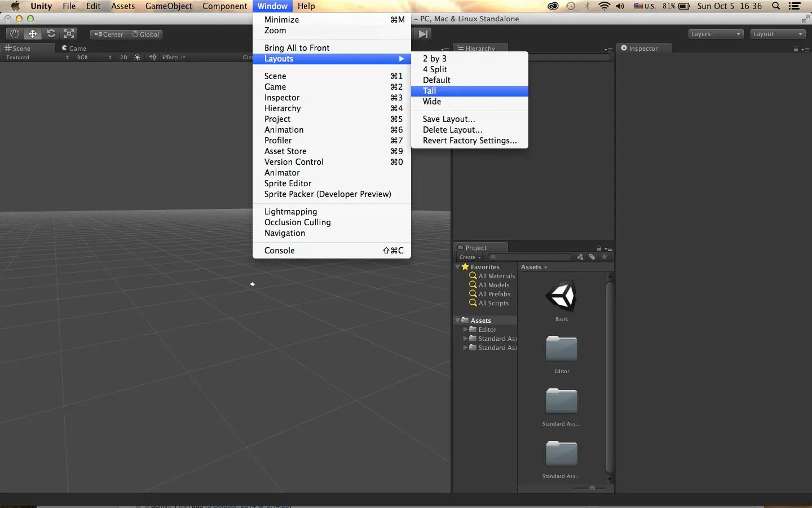Select the Editor folder thumbnail in Assets
This screenshot has height=508, width=812.
click(561, 349)
